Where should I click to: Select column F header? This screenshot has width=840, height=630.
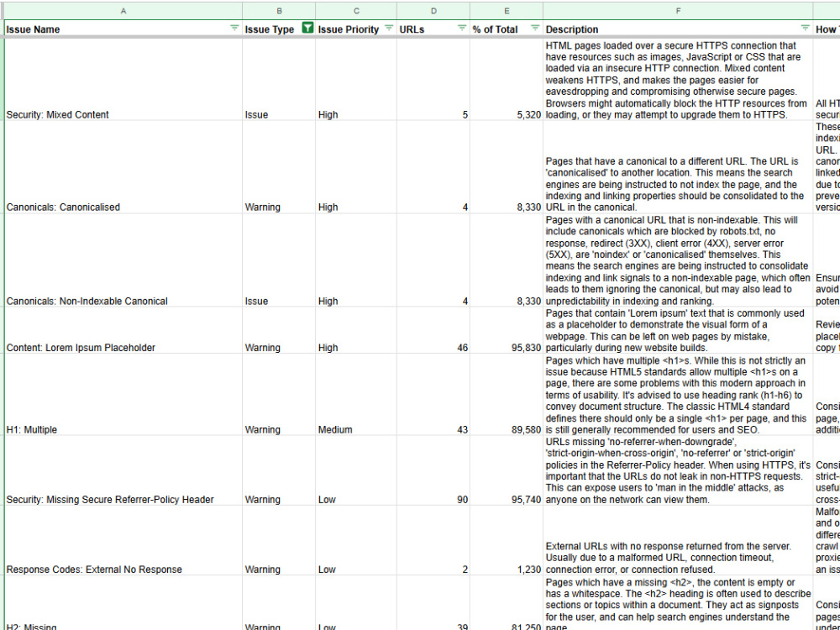point(678,11)
